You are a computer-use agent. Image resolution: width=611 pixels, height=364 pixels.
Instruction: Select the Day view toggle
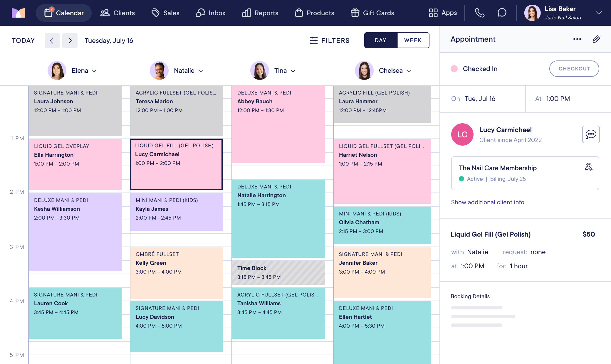381,40
